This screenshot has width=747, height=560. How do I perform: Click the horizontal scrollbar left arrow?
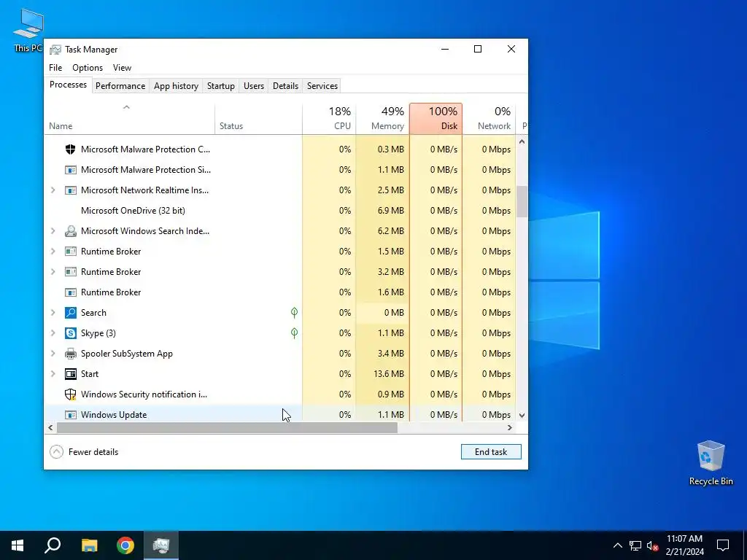pos(50,427)
